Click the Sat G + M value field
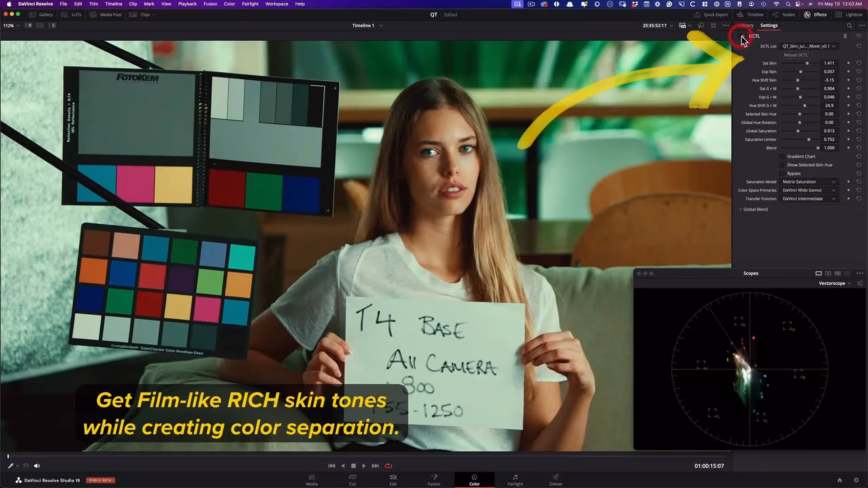868x488 pixels. pos(829,88)
